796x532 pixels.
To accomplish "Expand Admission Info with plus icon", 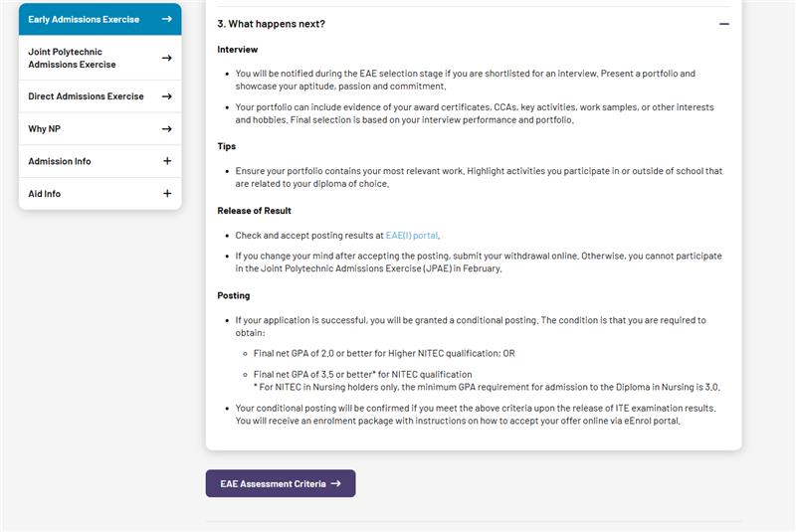I will click(x=166, y=161).
